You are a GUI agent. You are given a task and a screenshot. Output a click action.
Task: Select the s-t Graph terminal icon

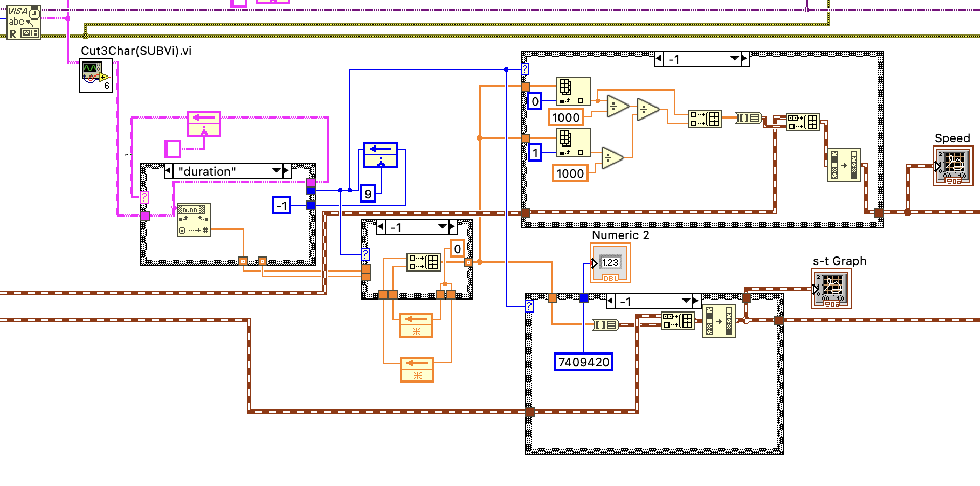[831, 289]
